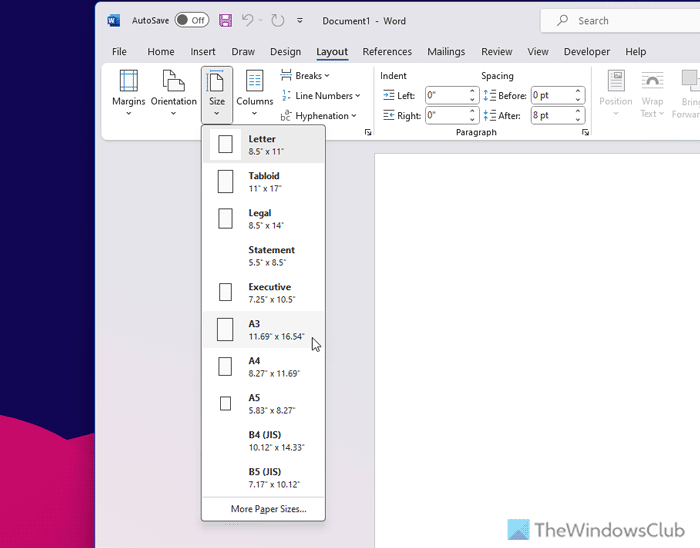The width and height of the screenshot is (700, 548).
Task: Select B4 (JIS) paper size
Action: 263,441
